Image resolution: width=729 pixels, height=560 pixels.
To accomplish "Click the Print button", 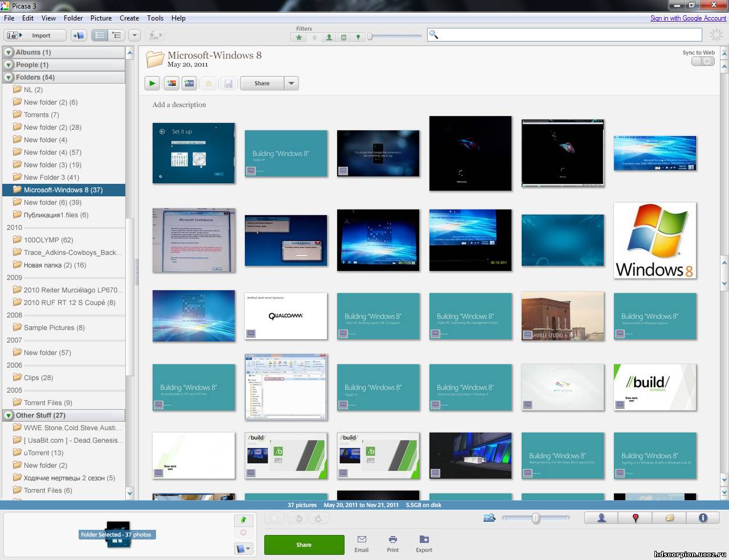I will pos(392,544).
